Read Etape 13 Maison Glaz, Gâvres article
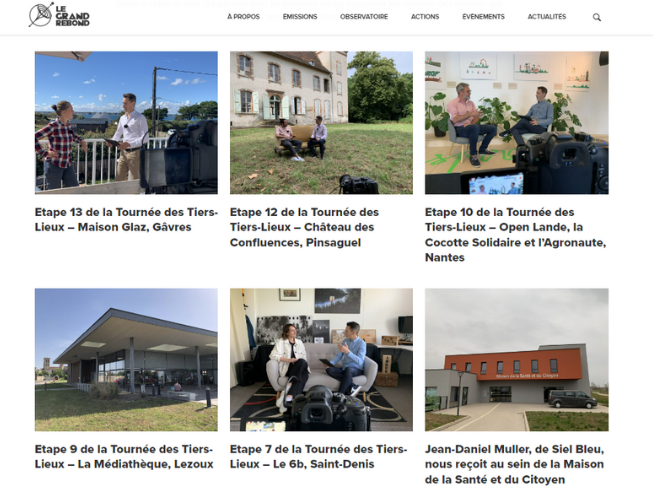 point(126,219)
